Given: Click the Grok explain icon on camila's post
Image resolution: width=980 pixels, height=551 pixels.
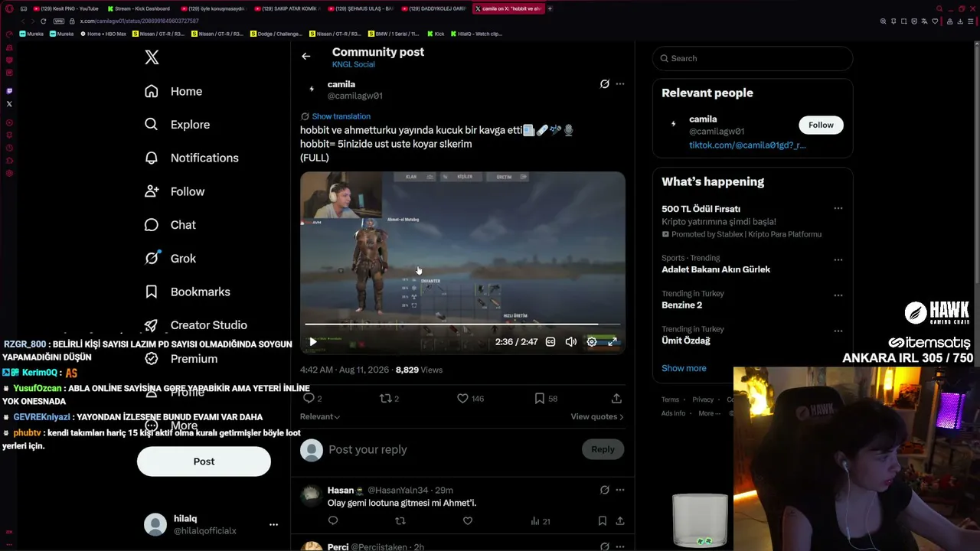Looking at the screenshot, I should (604, 84).
